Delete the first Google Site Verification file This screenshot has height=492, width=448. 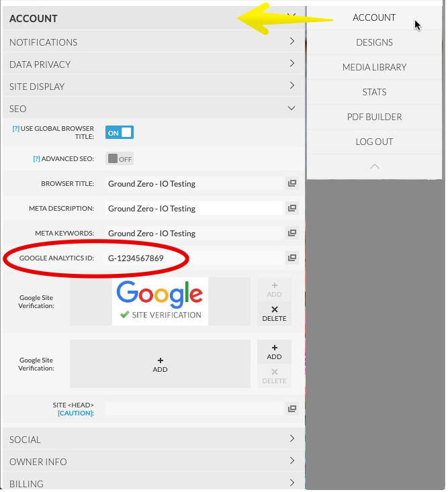pos(275,315)
